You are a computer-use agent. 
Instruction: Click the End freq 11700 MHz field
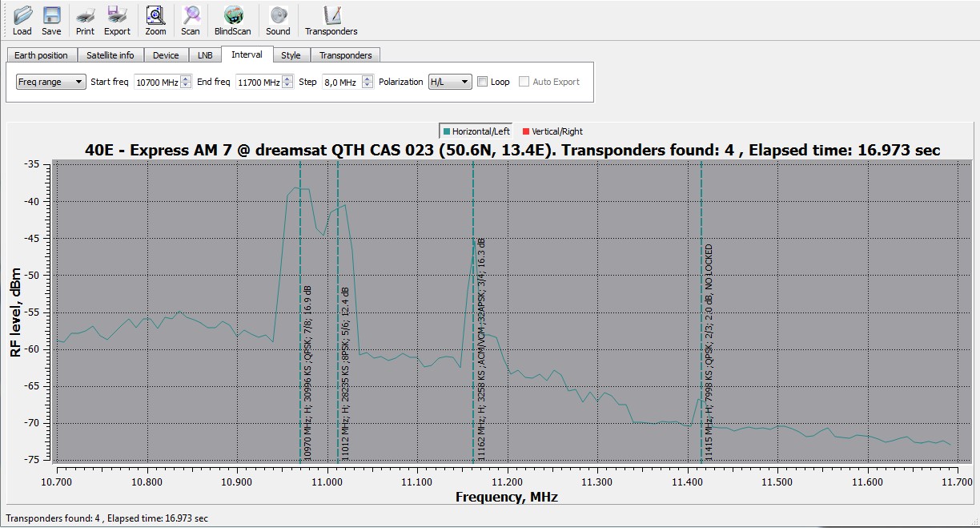click(259, 82)
